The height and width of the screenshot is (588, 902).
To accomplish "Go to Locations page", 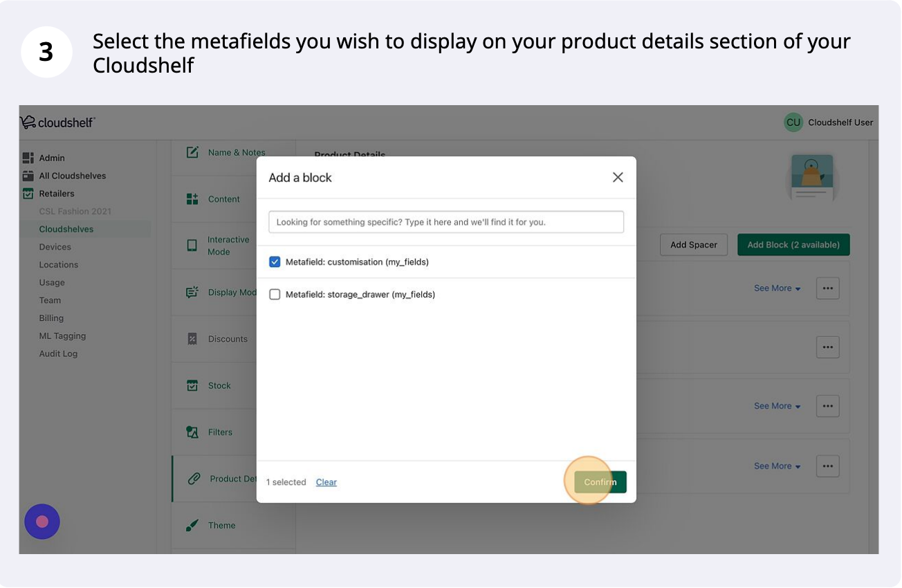I will point(59,265).
